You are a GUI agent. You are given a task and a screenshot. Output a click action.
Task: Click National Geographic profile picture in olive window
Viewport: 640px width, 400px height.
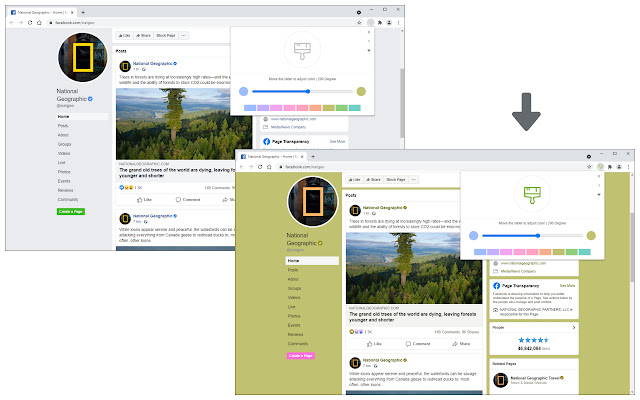tap(313, 202)
